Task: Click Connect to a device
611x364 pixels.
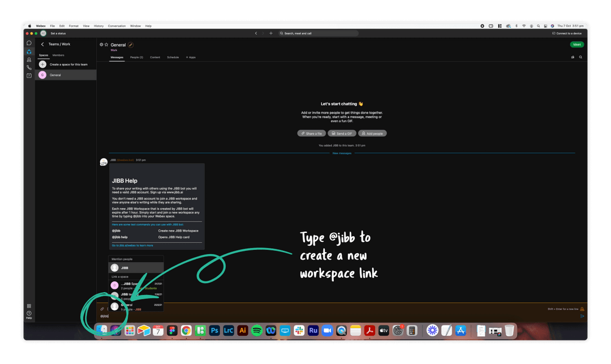Action: (567, 33)
